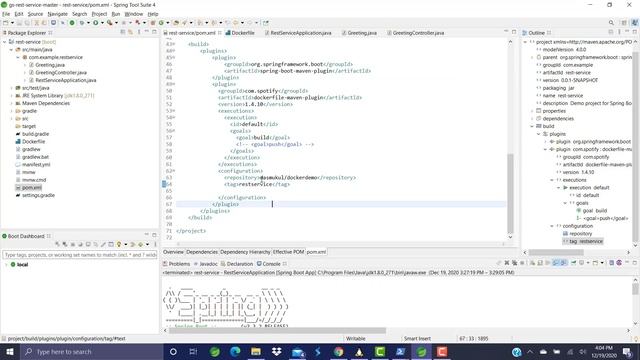This screenshot has width=640, height=360.
Task: Click the New file toolbar icon
Action: 6,23
